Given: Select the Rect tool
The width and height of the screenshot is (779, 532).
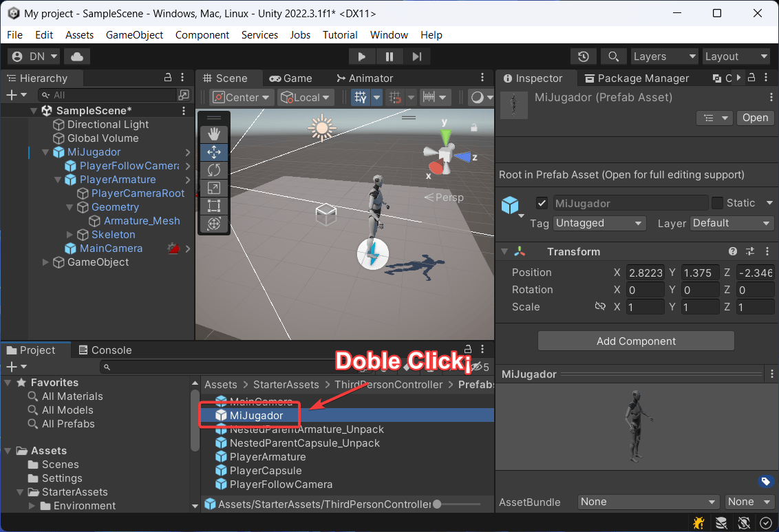Looking at the screenshot, I should coord(214,206).
